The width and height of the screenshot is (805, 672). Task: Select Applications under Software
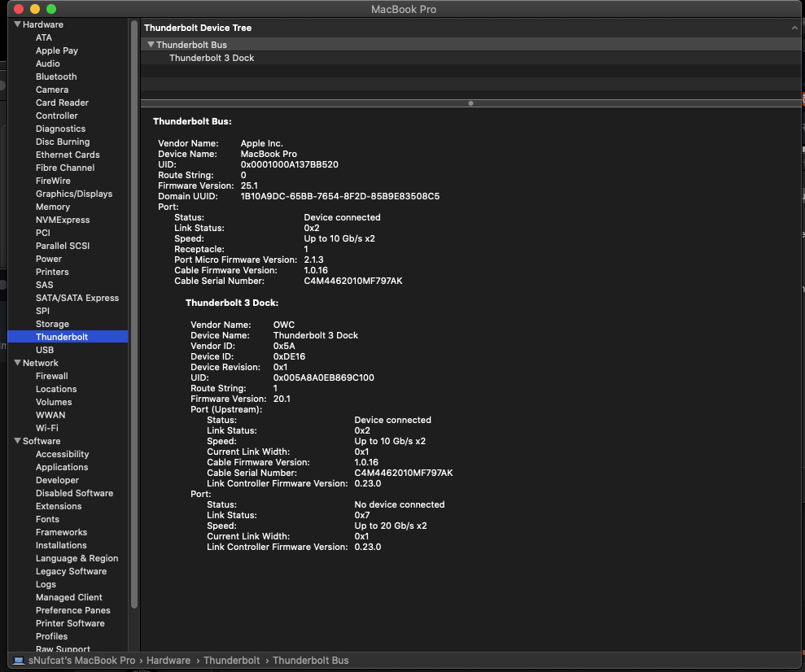(x=61, y=467)
